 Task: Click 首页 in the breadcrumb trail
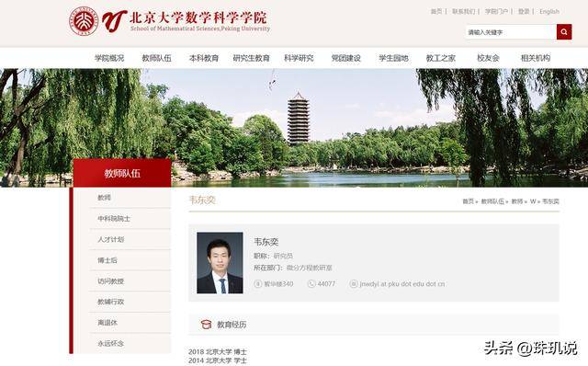(468, 201)
